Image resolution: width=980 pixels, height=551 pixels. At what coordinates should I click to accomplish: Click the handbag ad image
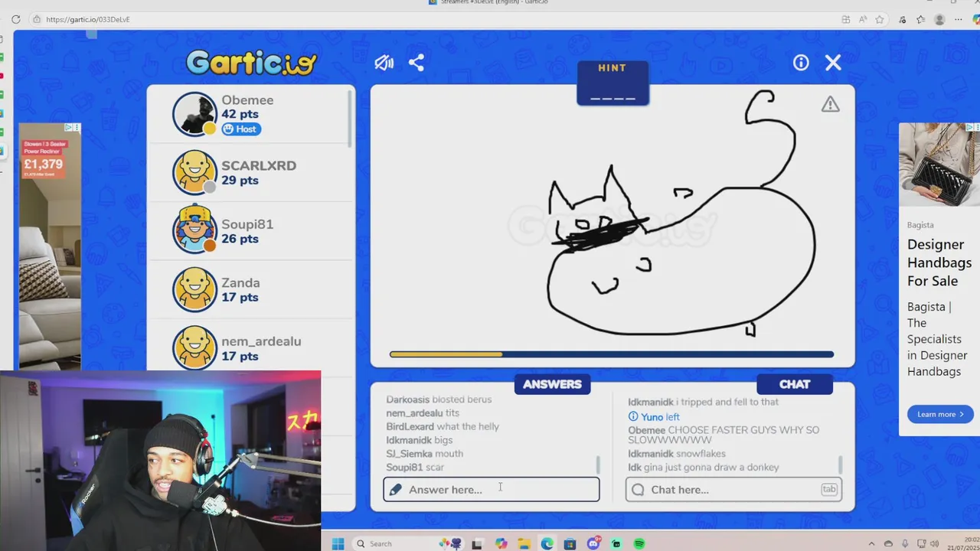[x=939, y=165]
